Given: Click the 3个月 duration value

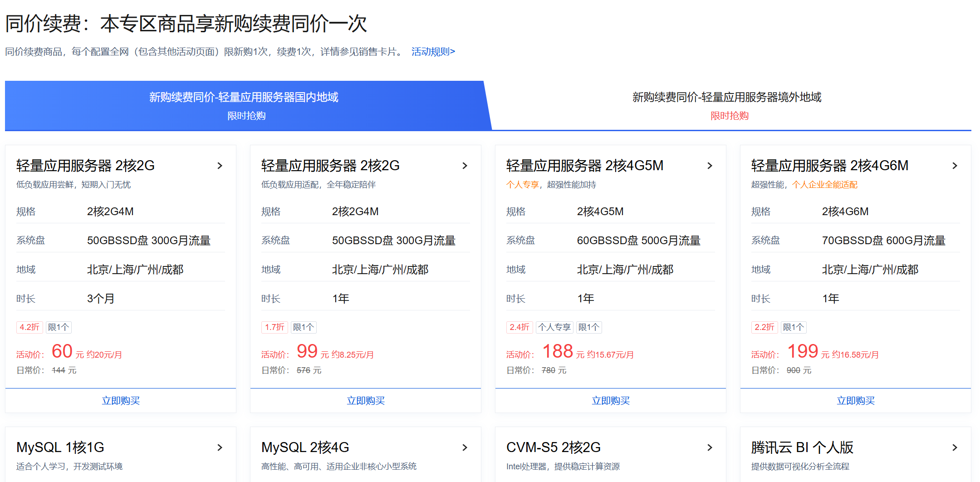Looking at the screenshot, I should [101, 299].
